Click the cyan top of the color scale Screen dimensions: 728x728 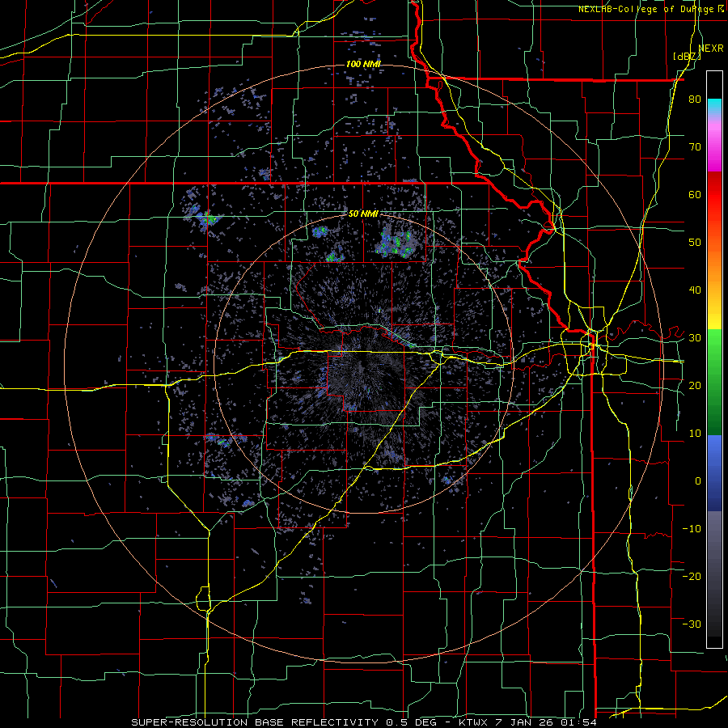pos(714,105)
